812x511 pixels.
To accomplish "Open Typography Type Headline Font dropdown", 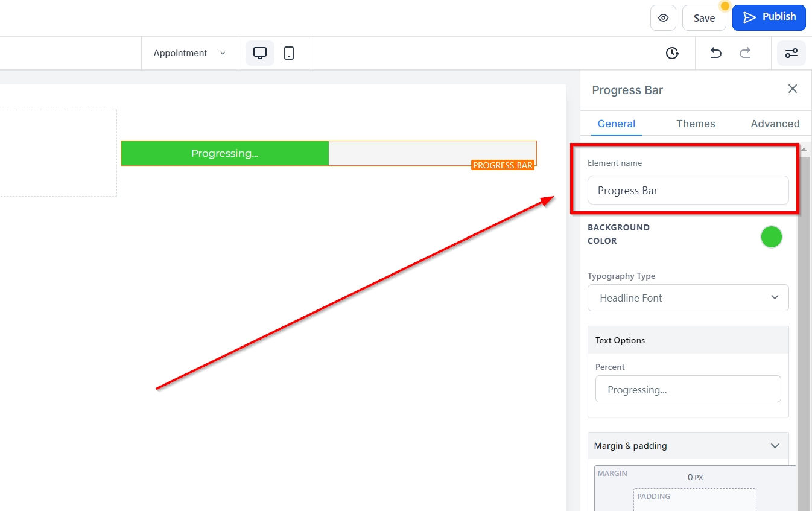I will click(688, 298).
